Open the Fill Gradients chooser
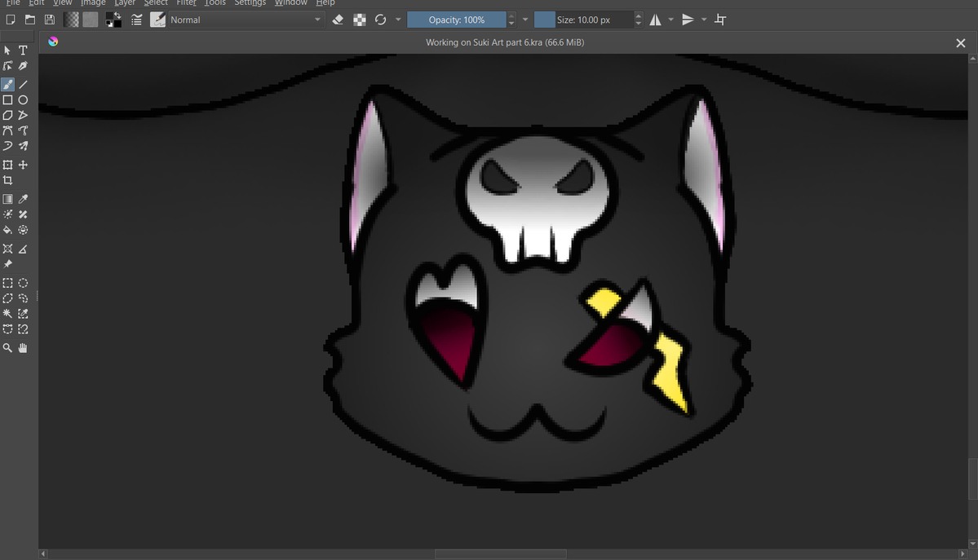 click(71, 20)
